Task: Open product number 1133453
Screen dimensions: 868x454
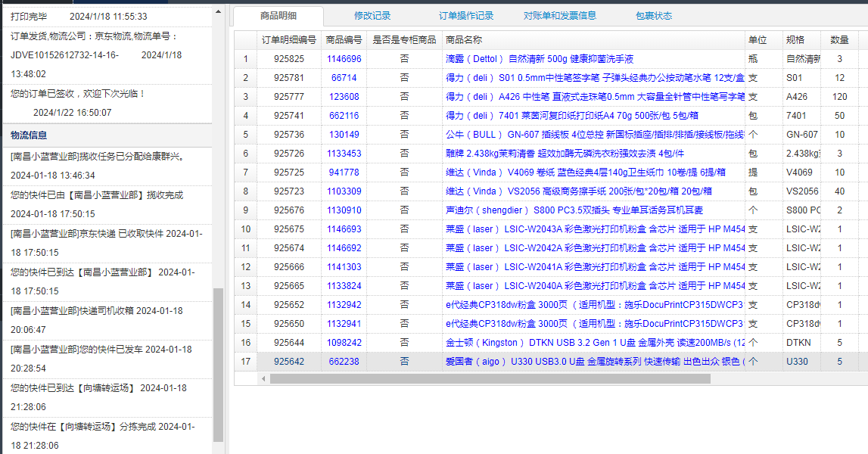Action: click(x=344, y=154)
